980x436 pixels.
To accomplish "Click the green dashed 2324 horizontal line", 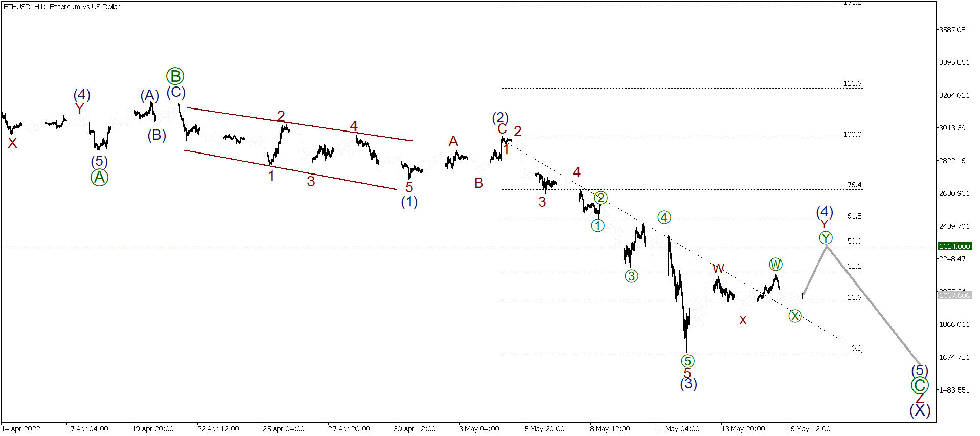I will 469,246.
